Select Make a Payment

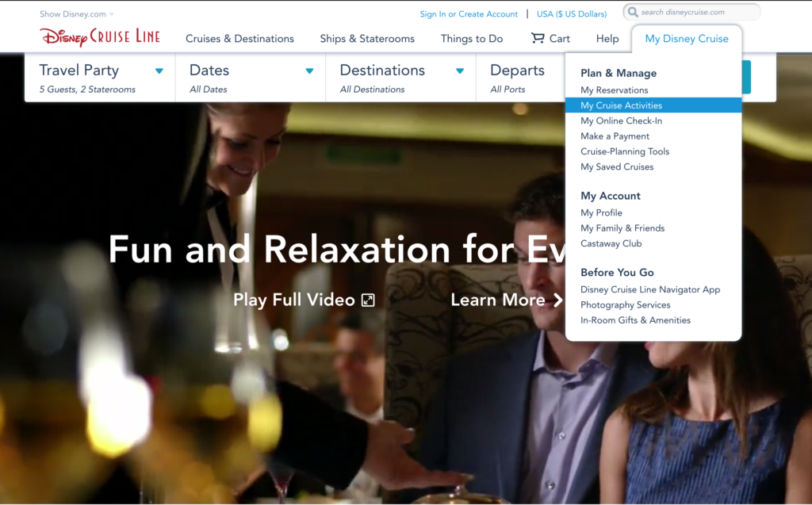tap(615, 136)
